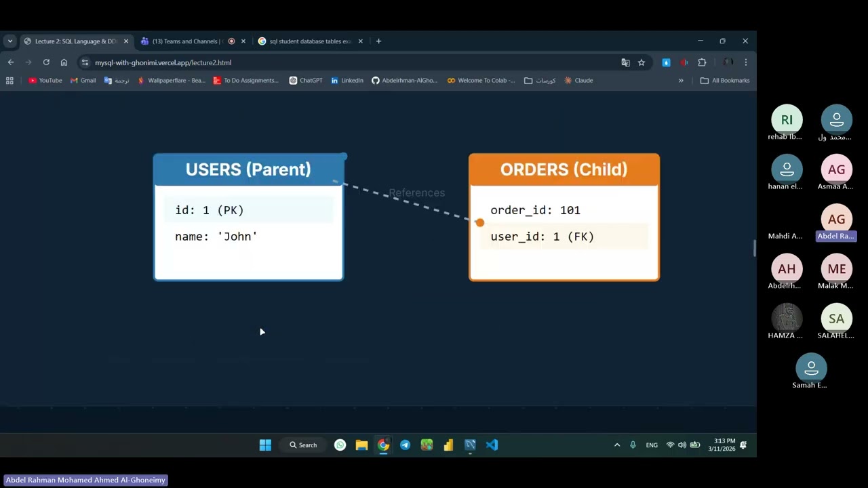
Task: Show more bookmarks with the chevron
Action: 681,81
